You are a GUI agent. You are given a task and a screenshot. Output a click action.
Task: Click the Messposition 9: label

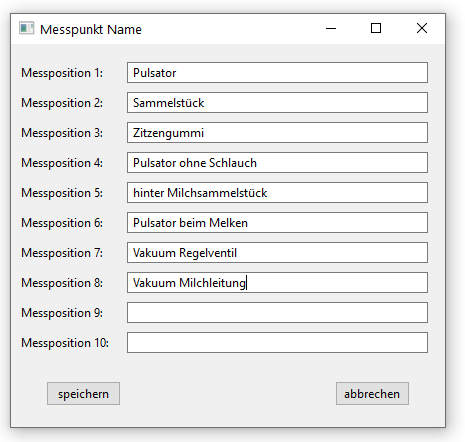62,313
